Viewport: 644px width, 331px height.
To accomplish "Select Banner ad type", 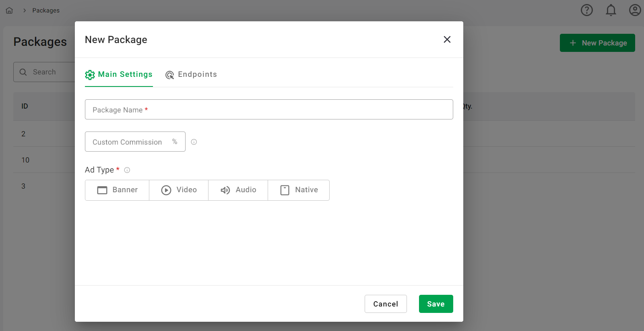I will click(x=117, y=190).
